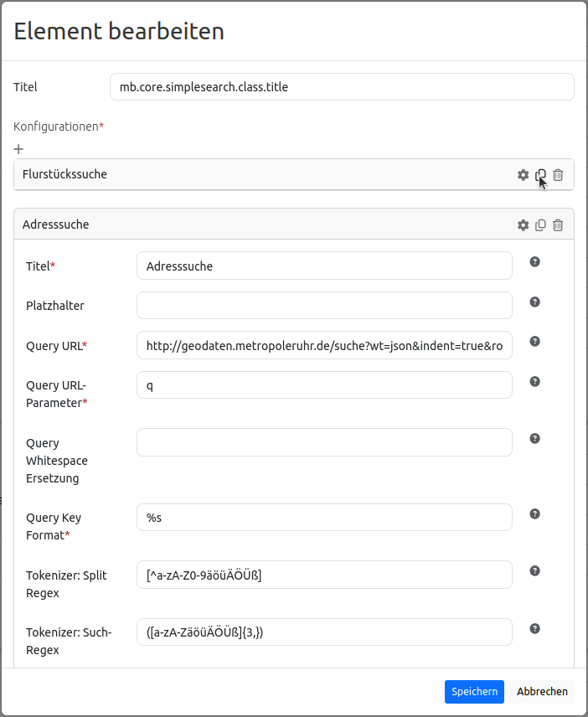The height and width of the screenshot is (717, 588).
Task: Add a new configuration with plus icon
Action: [18, 149]
